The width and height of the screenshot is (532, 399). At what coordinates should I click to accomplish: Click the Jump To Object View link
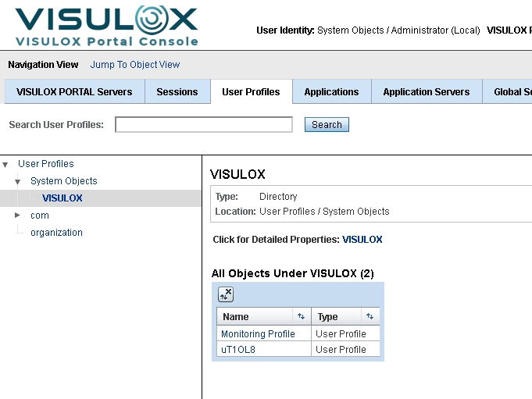pos(135,65)
